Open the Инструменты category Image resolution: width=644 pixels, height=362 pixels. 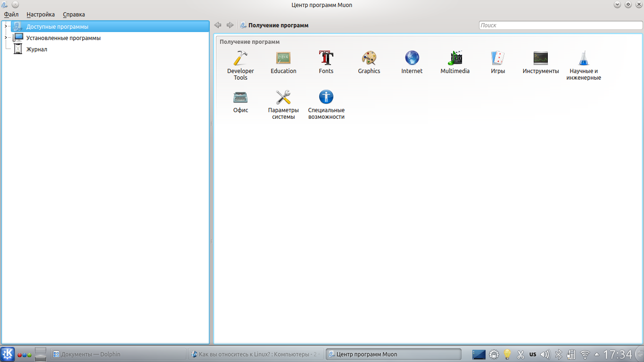tap(541, 62)
